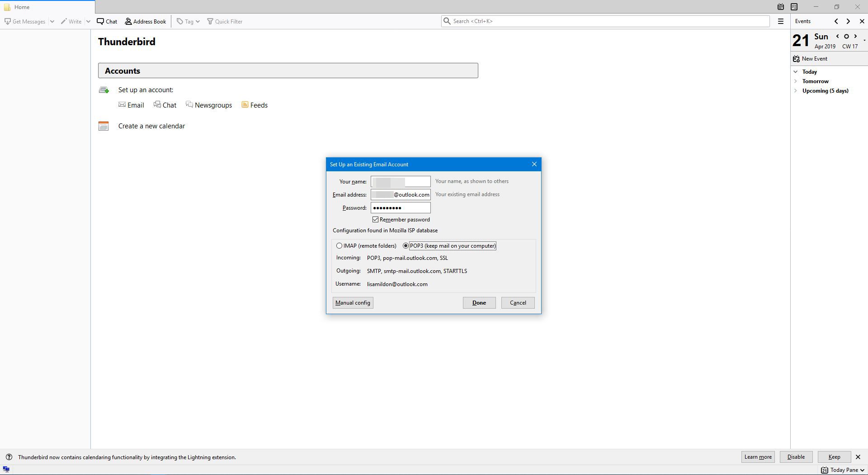Screen dimensions: 868x475
Task: Click the date number 21 in today pane
Action: click(801, 41)
